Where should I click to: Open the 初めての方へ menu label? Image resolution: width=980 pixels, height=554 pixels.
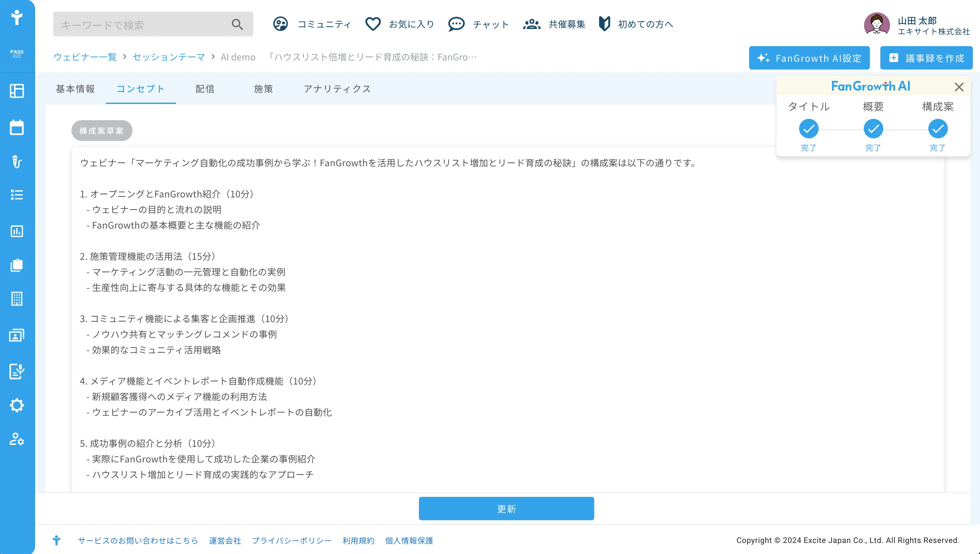pyautogui.click(x=646, y=24)
